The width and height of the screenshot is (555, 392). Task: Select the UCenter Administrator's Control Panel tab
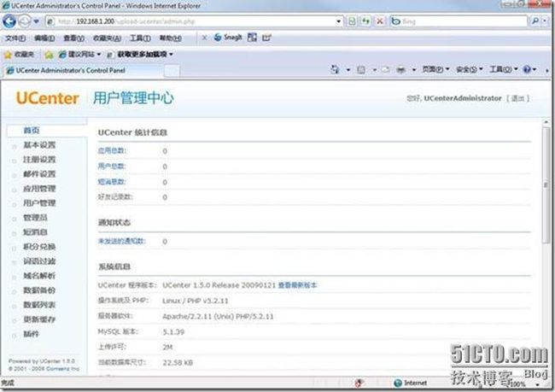click(x=84, y=71)
